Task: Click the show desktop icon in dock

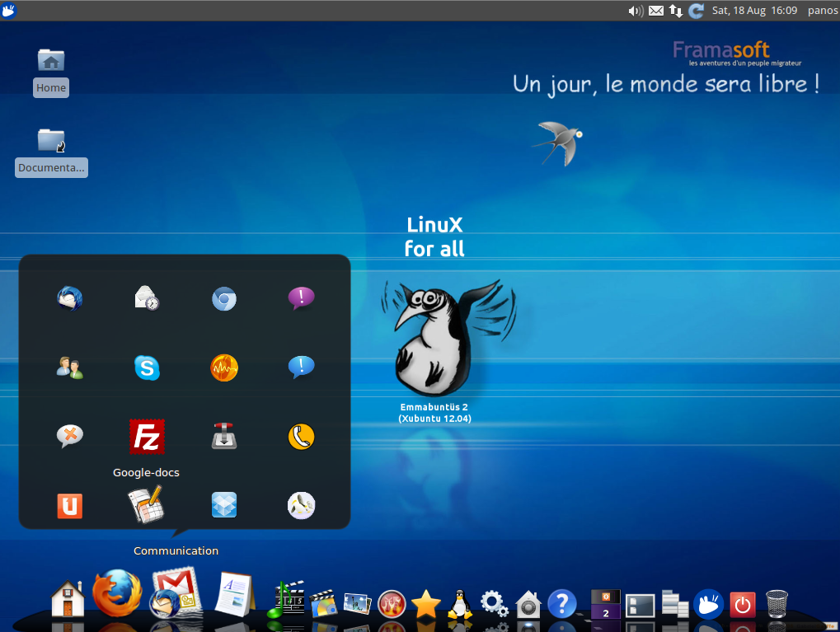Action: pyautogui.click(x=641, y=606)
